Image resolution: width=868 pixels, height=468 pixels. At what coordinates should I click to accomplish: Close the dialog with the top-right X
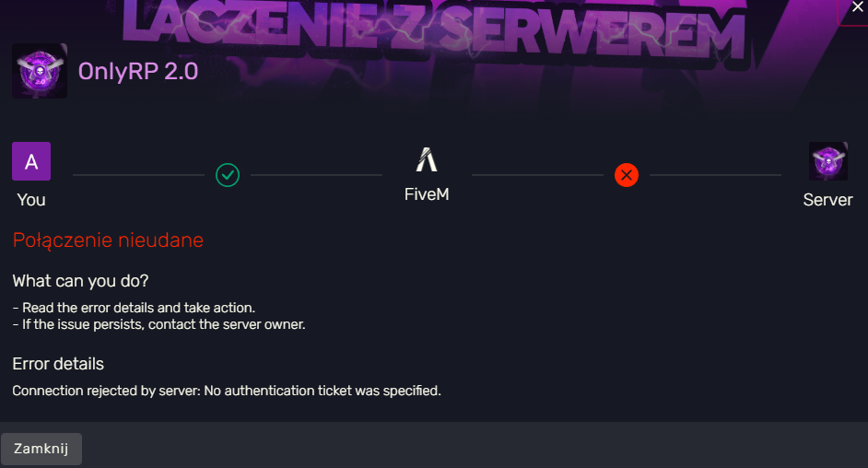(856, 6)
